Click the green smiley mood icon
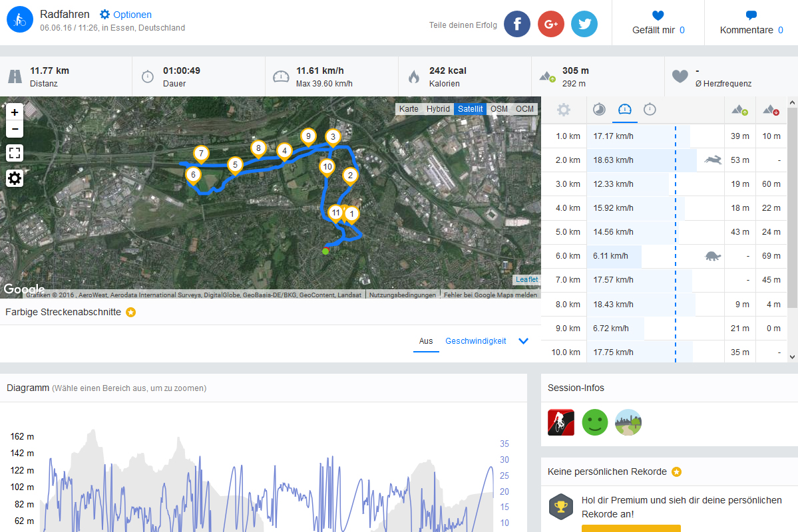Screen dimensions: 798x532 point(595,422)
